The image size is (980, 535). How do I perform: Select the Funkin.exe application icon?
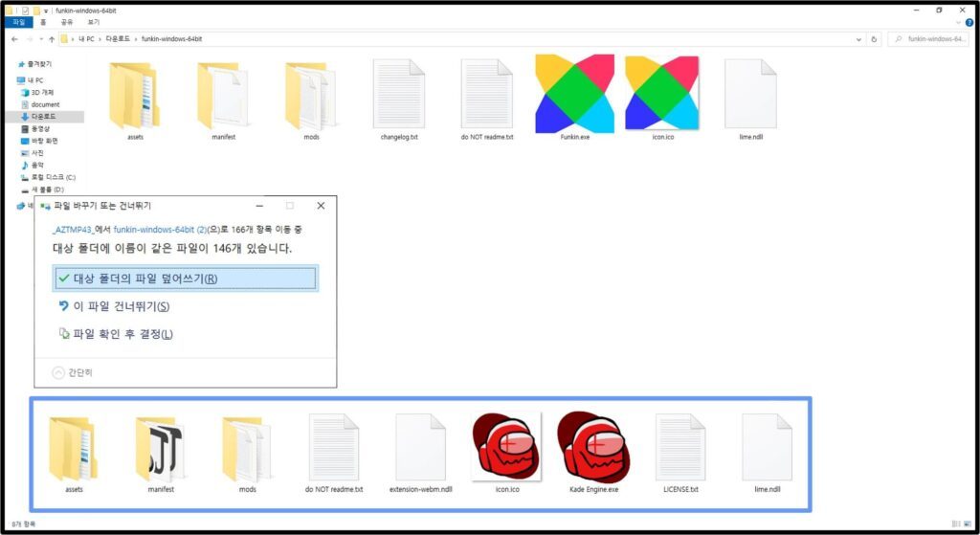click(574, 94)
